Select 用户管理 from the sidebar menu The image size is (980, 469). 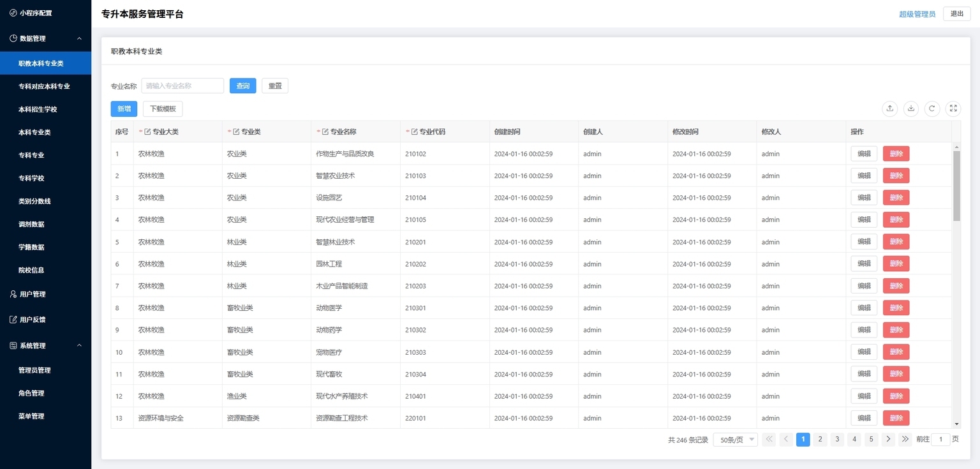pyautogui.click(x=32, y=294)
